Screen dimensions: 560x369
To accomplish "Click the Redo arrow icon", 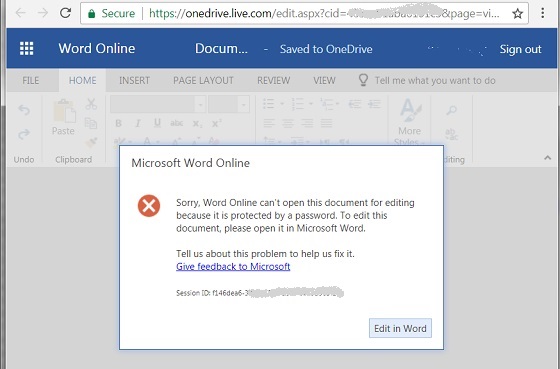I will (x=24, y=134).
